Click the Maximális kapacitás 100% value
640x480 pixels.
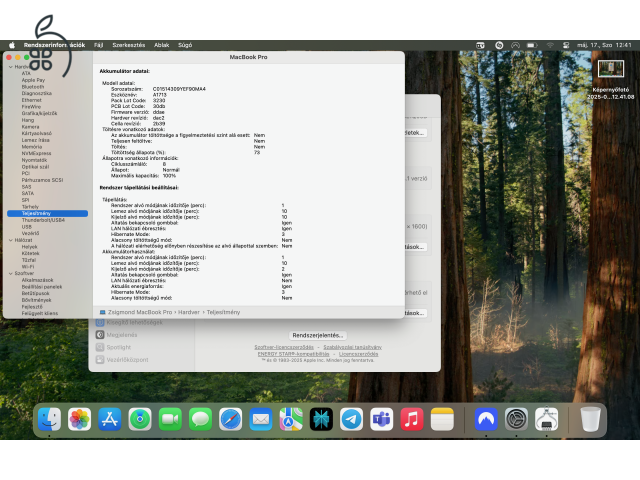169,176
